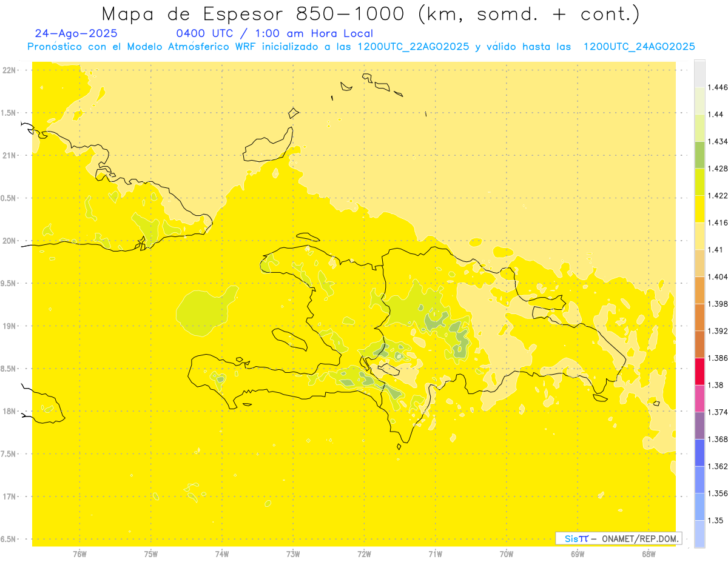Image resolution: width=728 pixels, height=562 pixels.
Task: Click the '22N' latitude label
Action: tap(10, 70)
